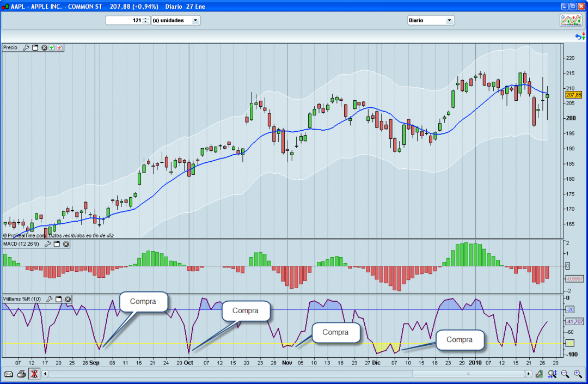Click green up-arrow in Precio panel

click(52, 48)
